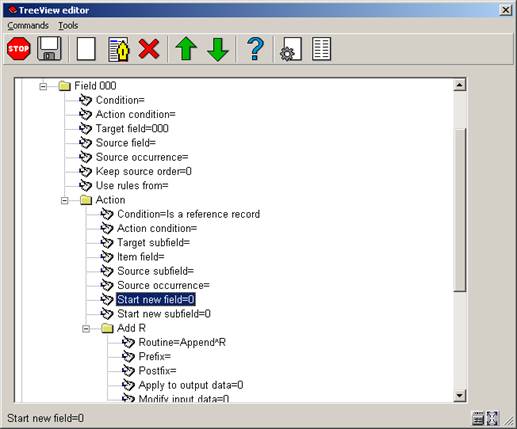This screenshot has width=517, height=429.
Task: Collapse the Action folder node
Action: point(65,200)
